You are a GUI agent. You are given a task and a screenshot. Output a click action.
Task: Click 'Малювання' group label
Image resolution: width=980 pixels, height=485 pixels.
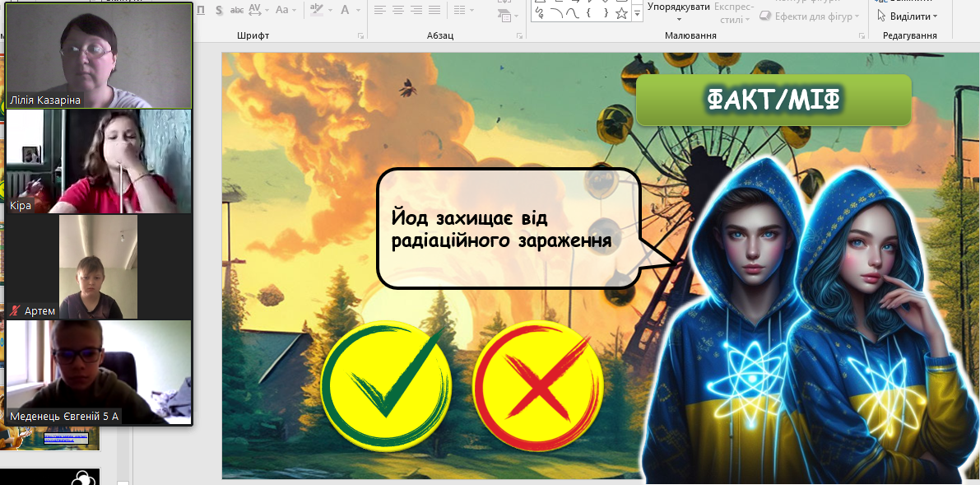click(690, 35)
